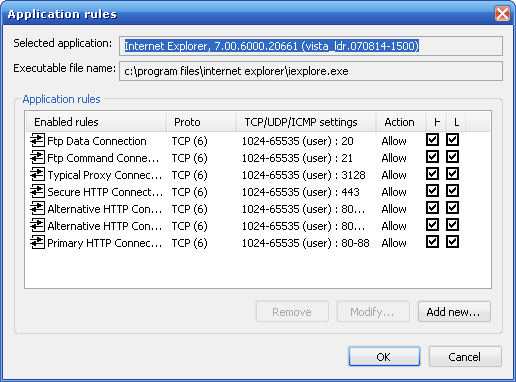Confirm with the OK button
The height and width of the screenshot is (382, 516).
coord(384,357)
